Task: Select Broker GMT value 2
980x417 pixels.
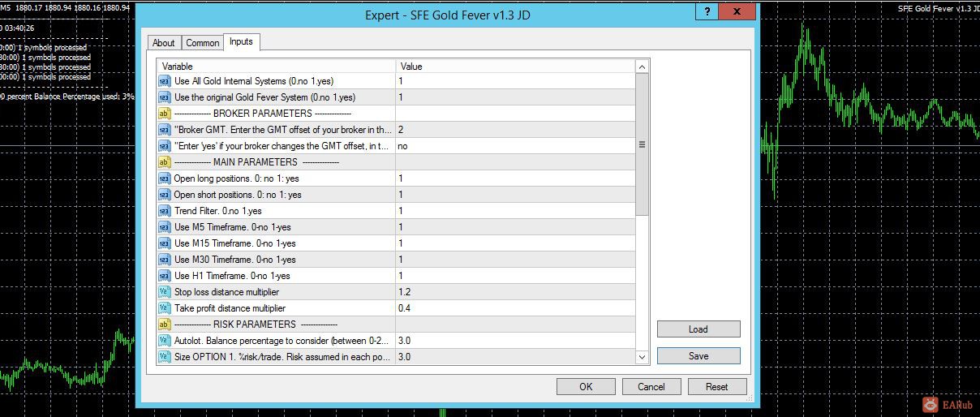Action: pyautogui.click(x=515, y=130)
